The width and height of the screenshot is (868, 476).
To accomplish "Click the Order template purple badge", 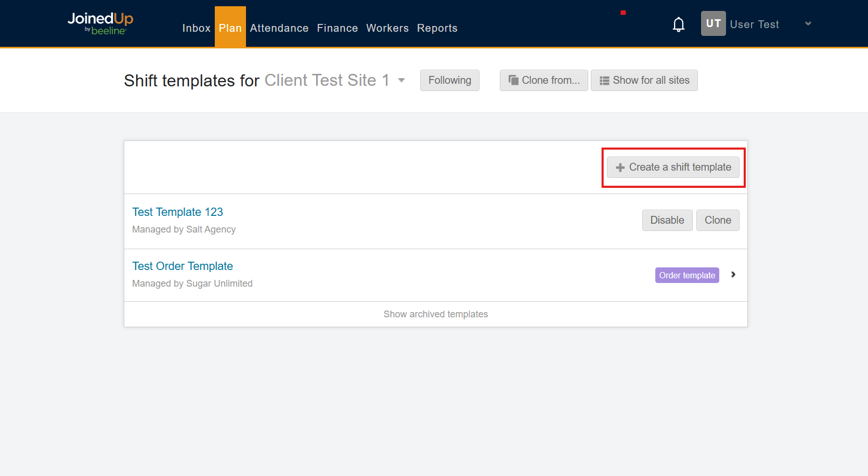I will click(687, 275).
